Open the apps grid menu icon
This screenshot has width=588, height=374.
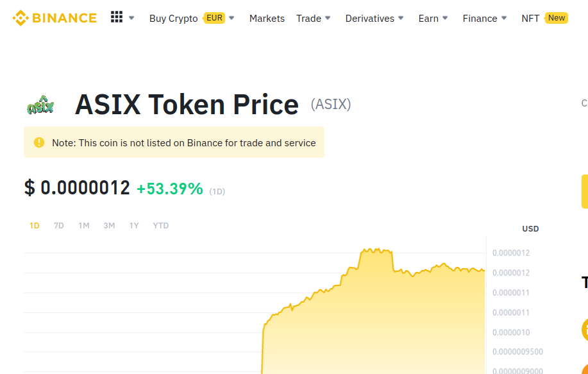click(x=117, y=17)
